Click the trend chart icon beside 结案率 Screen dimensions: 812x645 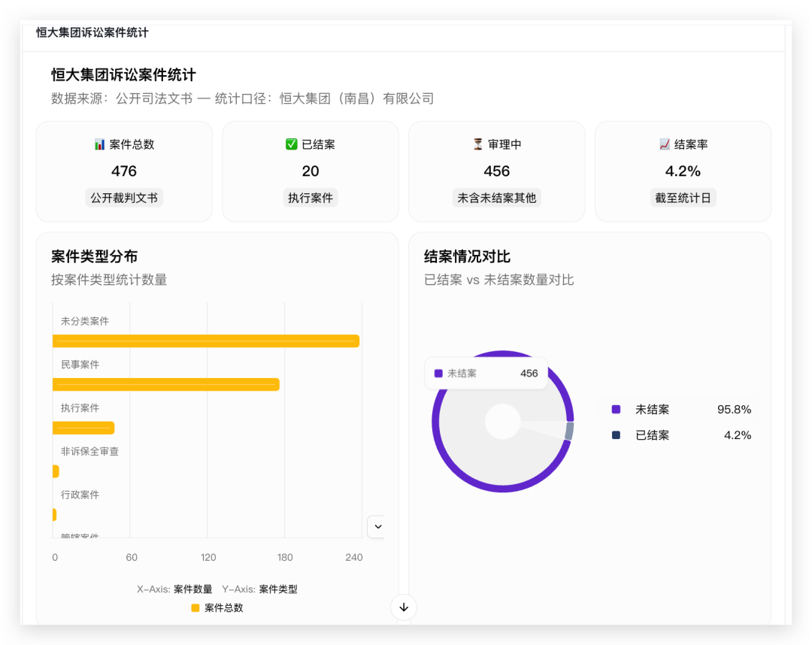(665, 144)
